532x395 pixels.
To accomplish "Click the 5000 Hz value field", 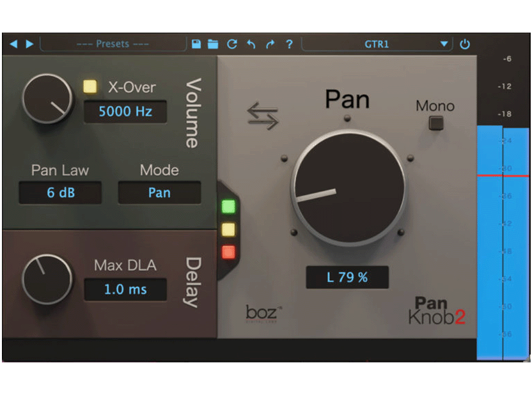I will [x=125, y=112].
